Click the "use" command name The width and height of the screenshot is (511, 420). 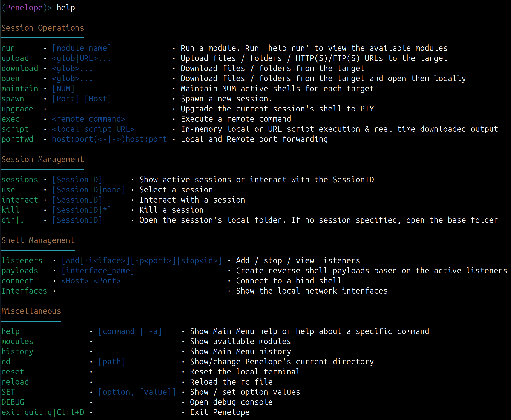[8, 190]
